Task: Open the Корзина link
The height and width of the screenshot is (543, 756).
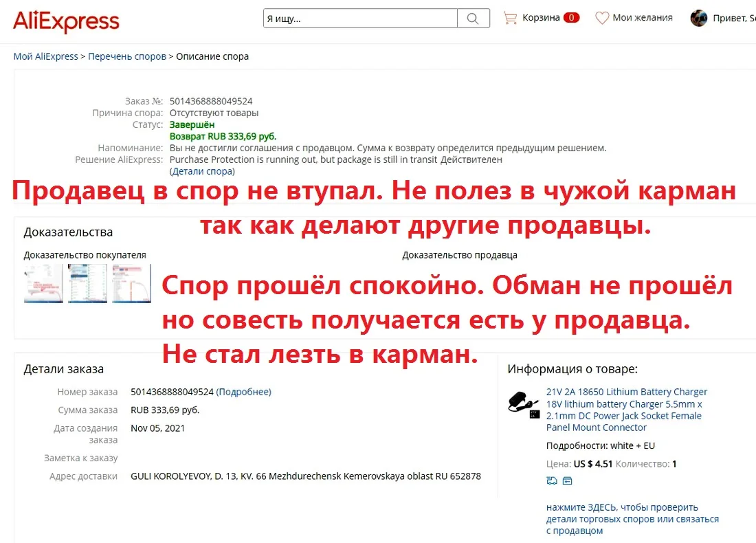Action: (541, 18)
